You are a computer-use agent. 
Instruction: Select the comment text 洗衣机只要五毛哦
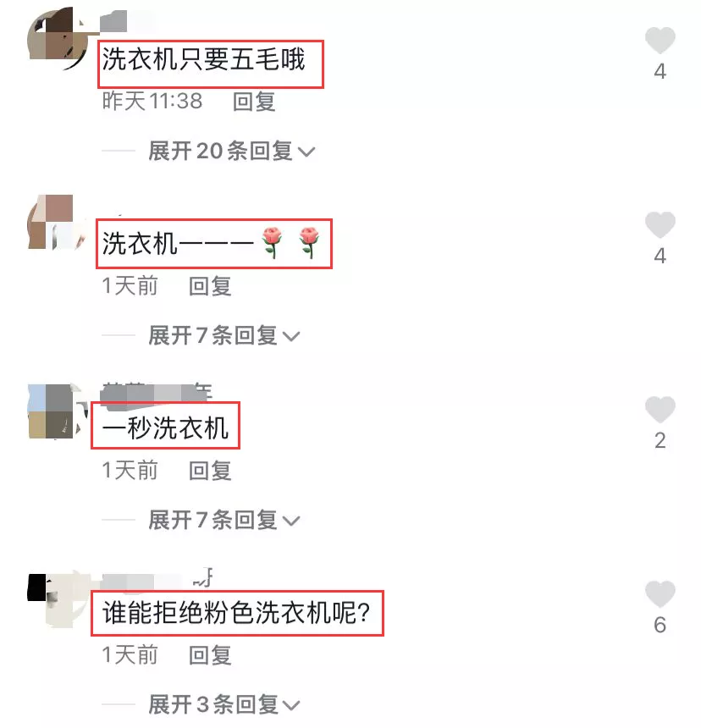(x=203, y=59)
